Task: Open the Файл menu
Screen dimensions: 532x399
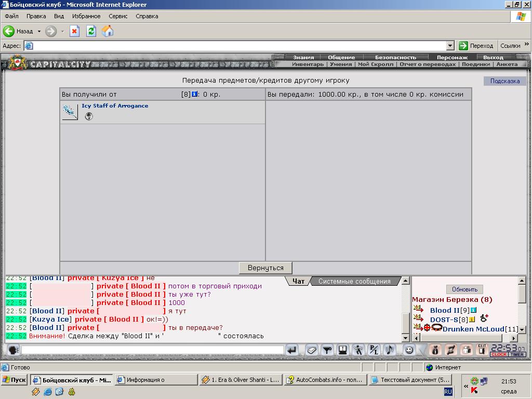Action: (11, 16)
